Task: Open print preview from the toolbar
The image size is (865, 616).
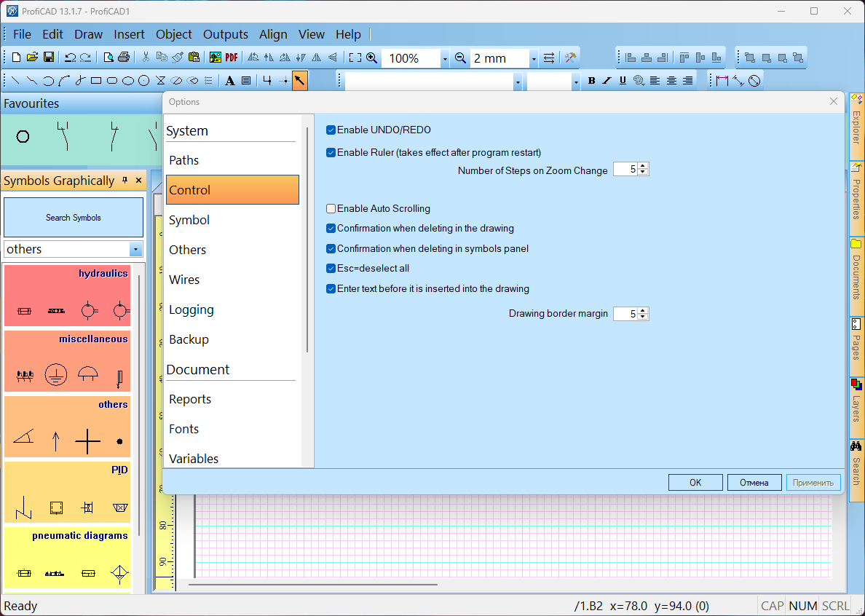Action: 108,58
